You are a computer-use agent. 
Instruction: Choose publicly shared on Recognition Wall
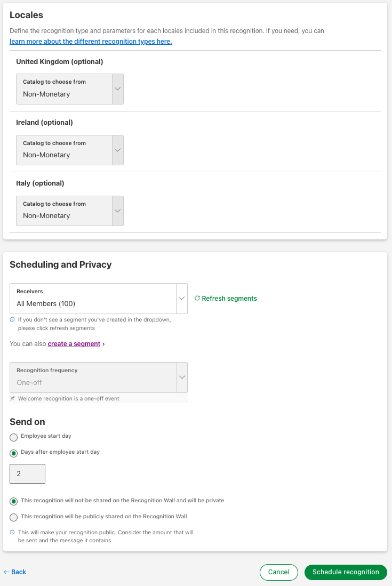[x=14, y=517]
